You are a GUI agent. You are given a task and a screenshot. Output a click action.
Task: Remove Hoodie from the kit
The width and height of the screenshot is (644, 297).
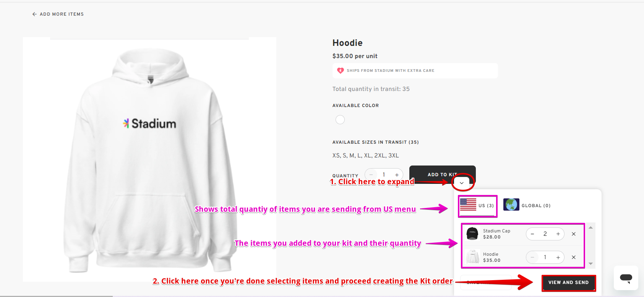point(574,257)
